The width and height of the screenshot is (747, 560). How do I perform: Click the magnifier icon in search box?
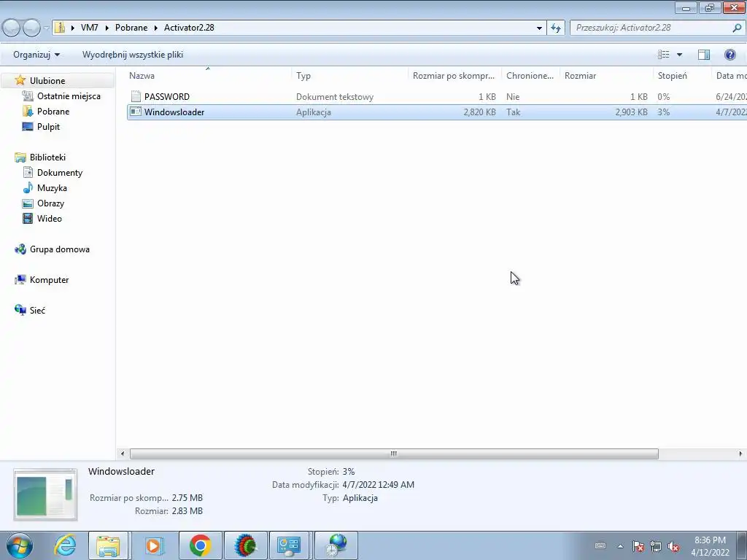[737, 28]
